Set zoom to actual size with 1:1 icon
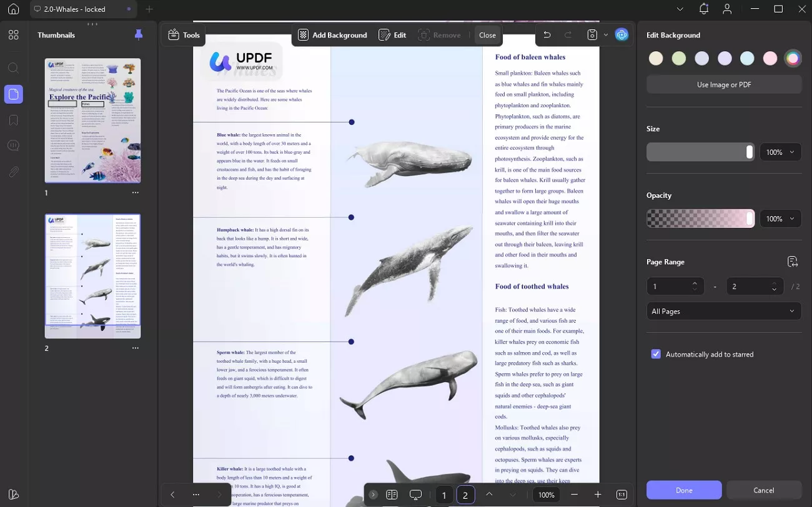812x507 pixels. coord(621,494)
